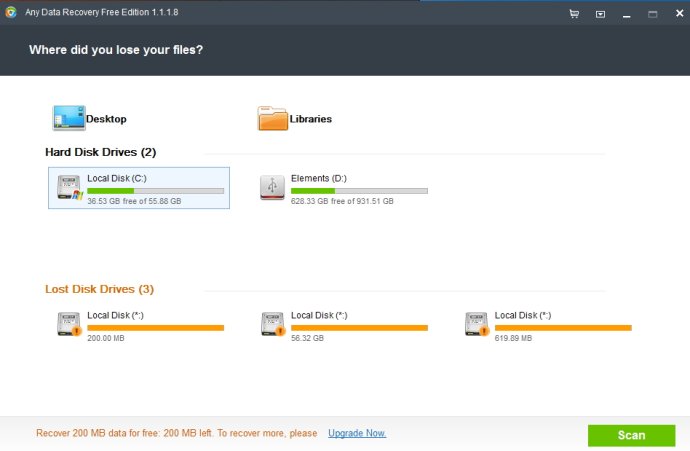Click the Where did you lose your files heading
690x451 pixels.
[116, 50]
